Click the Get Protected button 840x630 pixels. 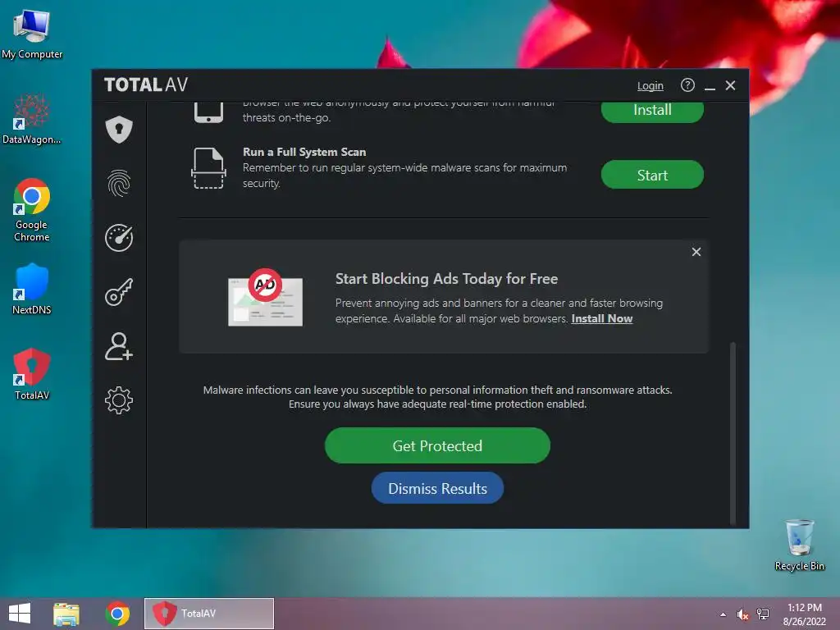pos(437,445)
